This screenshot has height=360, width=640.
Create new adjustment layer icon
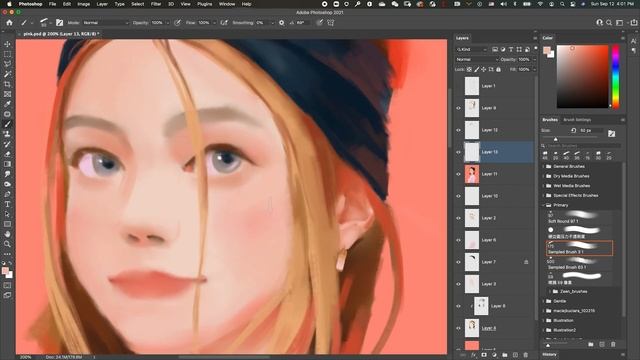pos(494,355)
